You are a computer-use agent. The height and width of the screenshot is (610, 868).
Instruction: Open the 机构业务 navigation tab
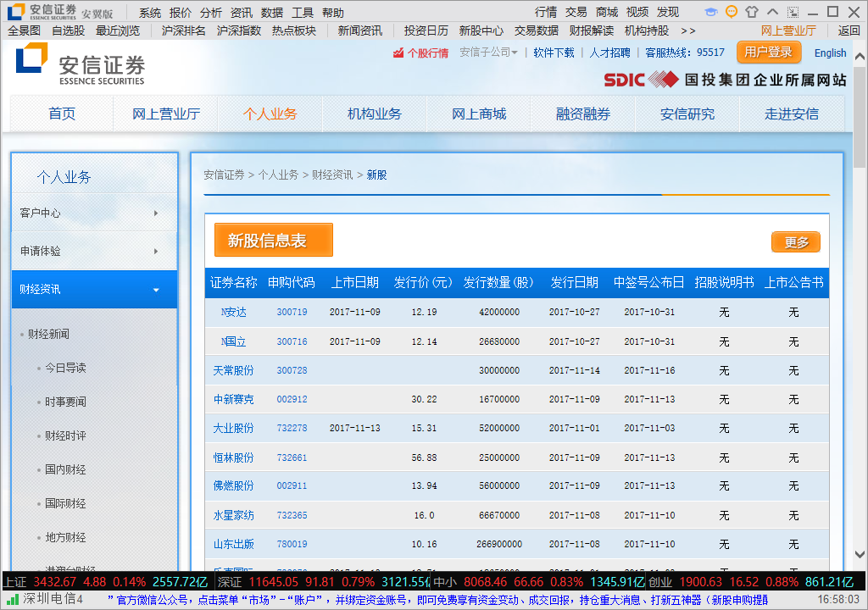pyautogui.click(x=374, y=114)
